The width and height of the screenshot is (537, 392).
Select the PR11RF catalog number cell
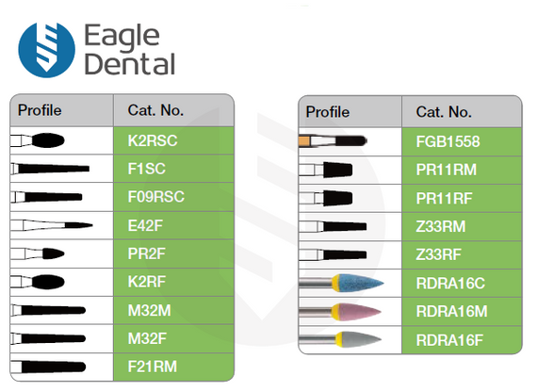tap(462, 198)
